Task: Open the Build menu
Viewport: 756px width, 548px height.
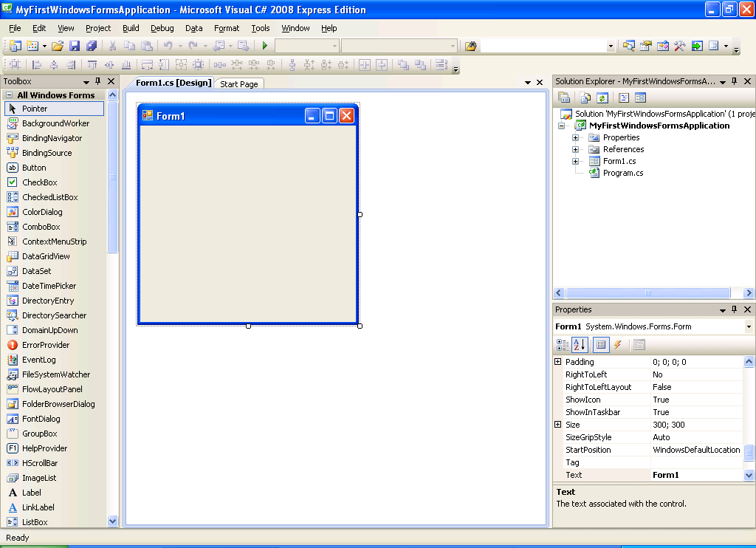Action: pyautogui.click(x=131, y=29)
